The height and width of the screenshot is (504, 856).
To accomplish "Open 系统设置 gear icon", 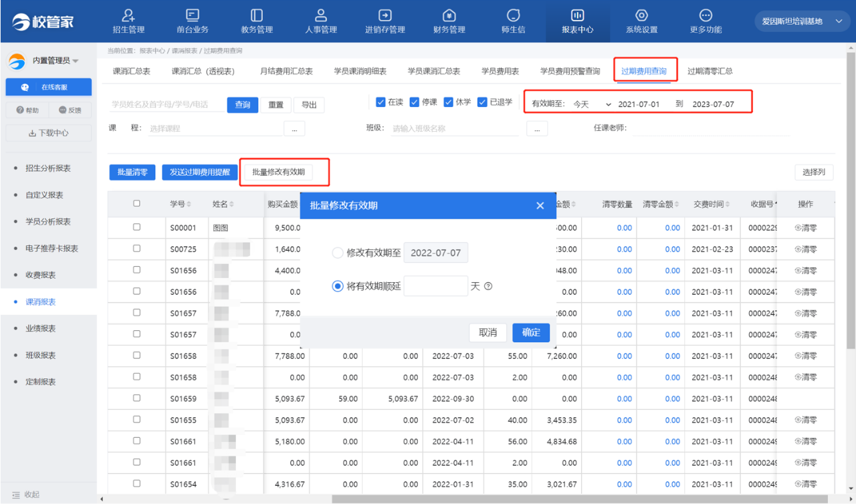I will tap(641, 15).
